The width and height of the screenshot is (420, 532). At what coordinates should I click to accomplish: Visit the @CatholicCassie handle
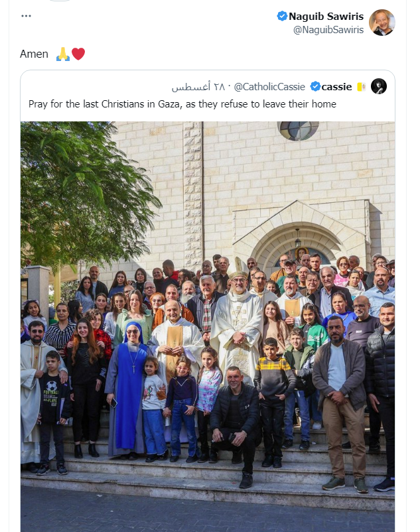(x=269, y=87)
